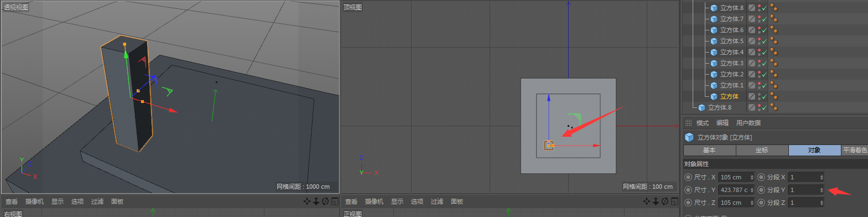This screenshot has height=217, width=868.
Task: Toggle green enable check for 立方体.5
Action: pyautogui.click(x=765, y=42)
